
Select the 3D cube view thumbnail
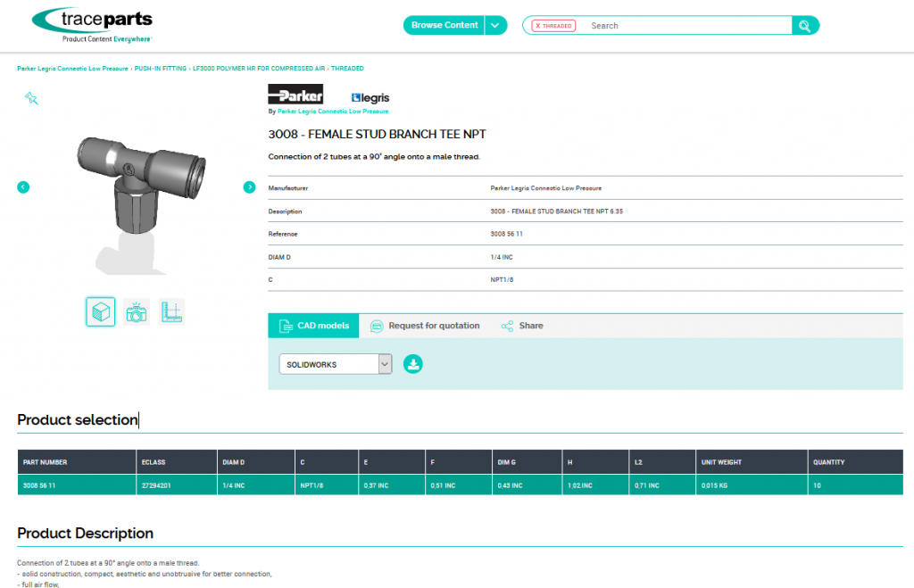tap(101, 311)
